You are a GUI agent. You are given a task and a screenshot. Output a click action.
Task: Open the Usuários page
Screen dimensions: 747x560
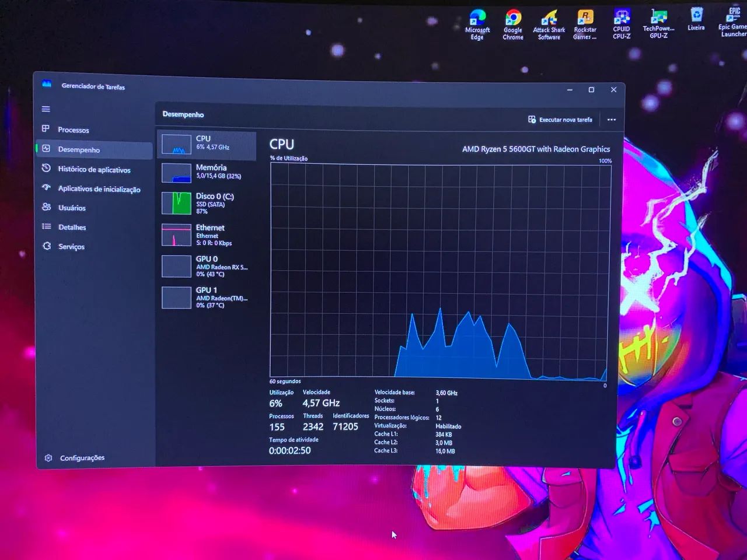[72, 208]
